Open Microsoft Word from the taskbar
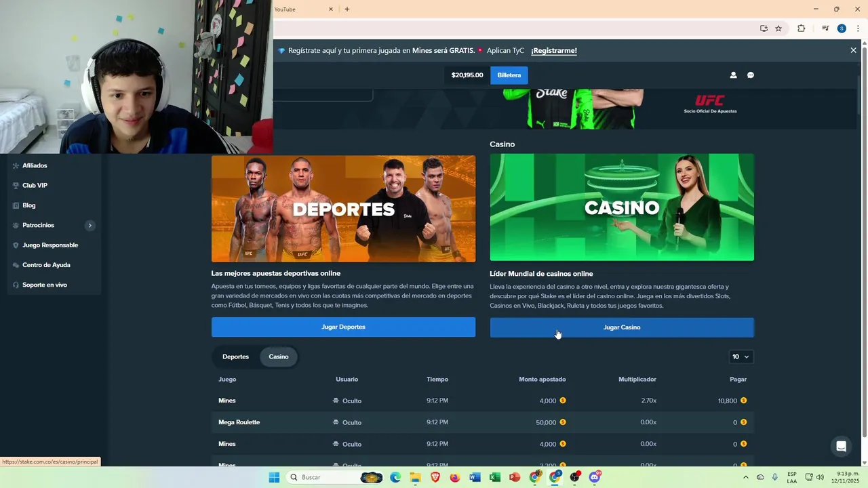 pyautogui.click(x=475, y=477)
